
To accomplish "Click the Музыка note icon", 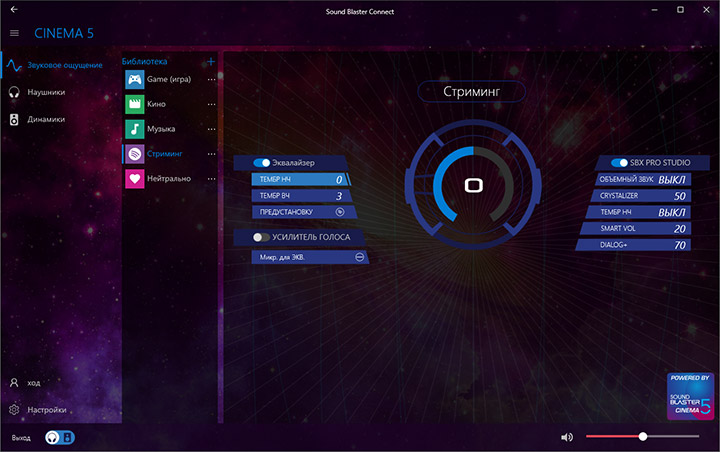I will [x=135, y=129].
